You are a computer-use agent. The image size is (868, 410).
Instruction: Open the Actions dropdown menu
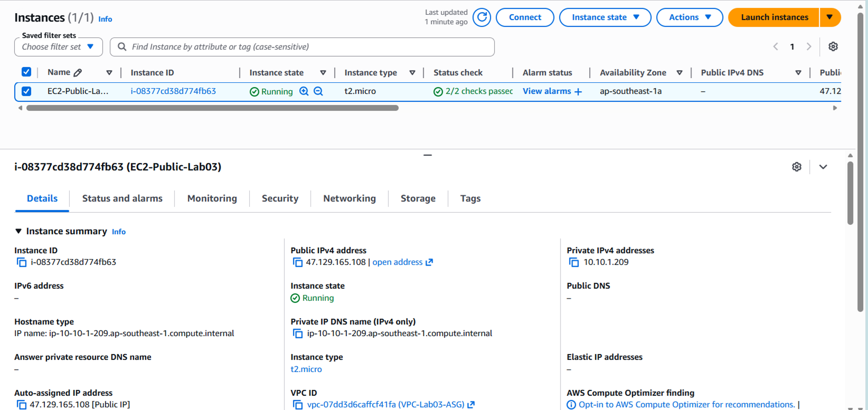(x=689, y=17)
